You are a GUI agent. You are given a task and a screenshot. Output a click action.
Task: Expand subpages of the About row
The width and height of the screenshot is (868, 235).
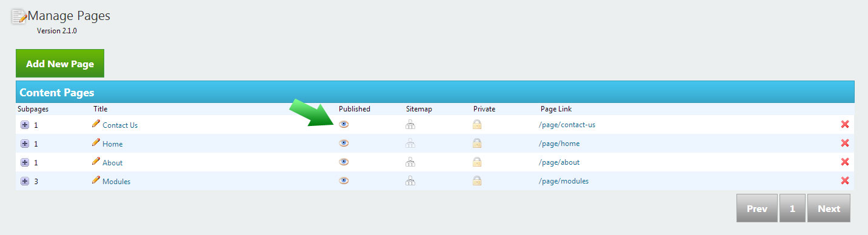click(25, 163)
